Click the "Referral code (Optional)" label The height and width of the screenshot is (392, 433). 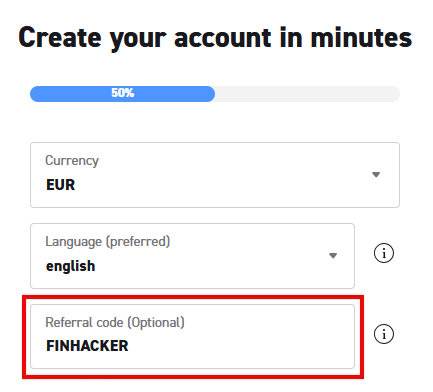tap(115, 323)
